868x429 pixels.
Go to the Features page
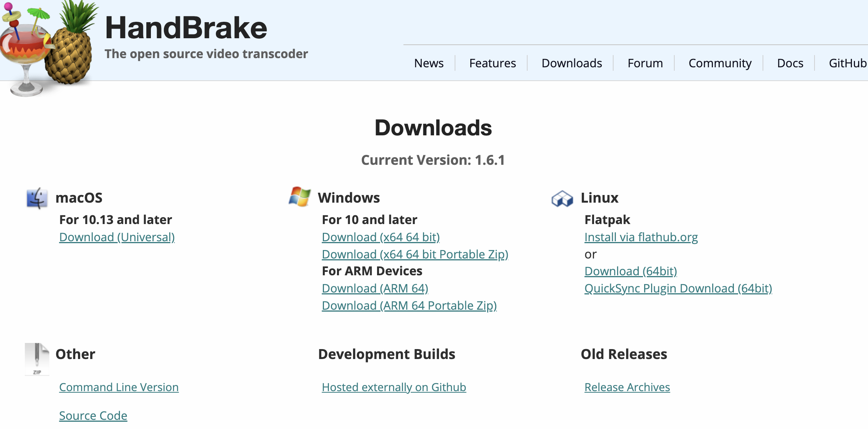(x=492, y=63)
